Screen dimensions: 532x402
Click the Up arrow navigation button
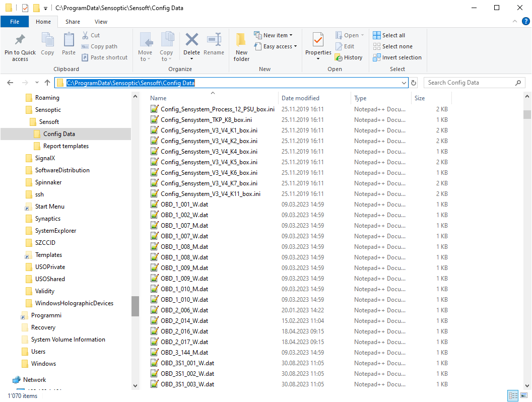pos(47,83)
